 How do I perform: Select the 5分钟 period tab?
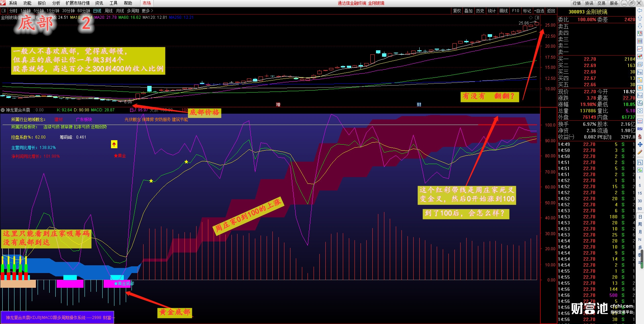coord(39,11)
